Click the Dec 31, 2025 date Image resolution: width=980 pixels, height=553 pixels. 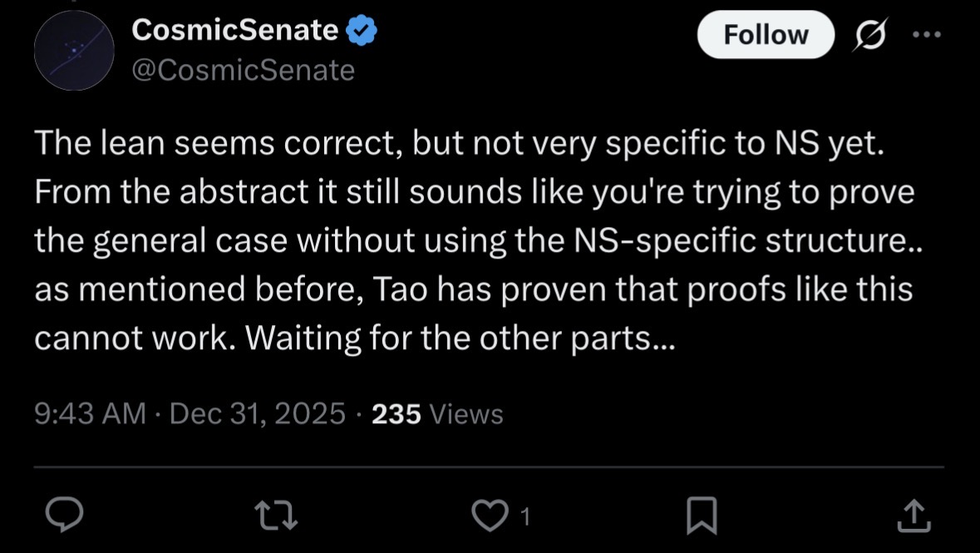pos(257,413)
